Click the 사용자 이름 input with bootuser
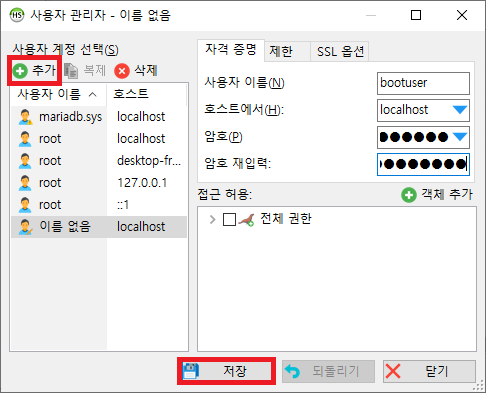This screenshot has width=486, height=393. (x=423, y=83)
